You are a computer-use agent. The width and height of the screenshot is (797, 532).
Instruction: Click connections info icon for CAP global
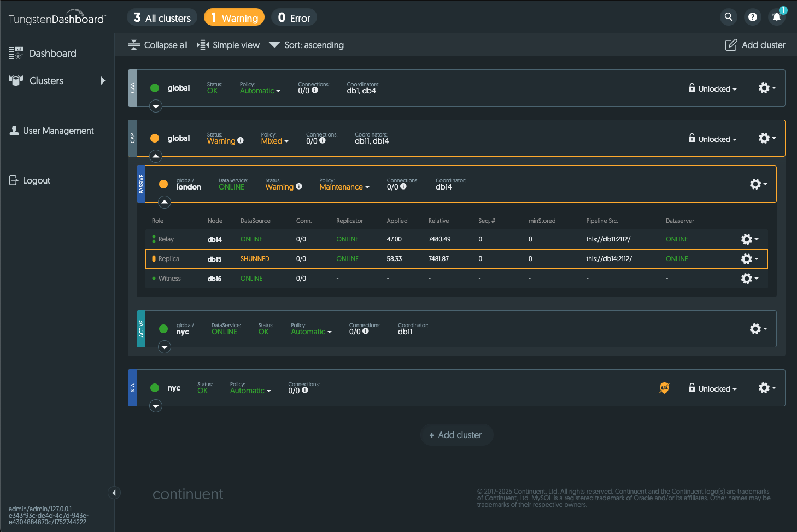coord(323,140)
